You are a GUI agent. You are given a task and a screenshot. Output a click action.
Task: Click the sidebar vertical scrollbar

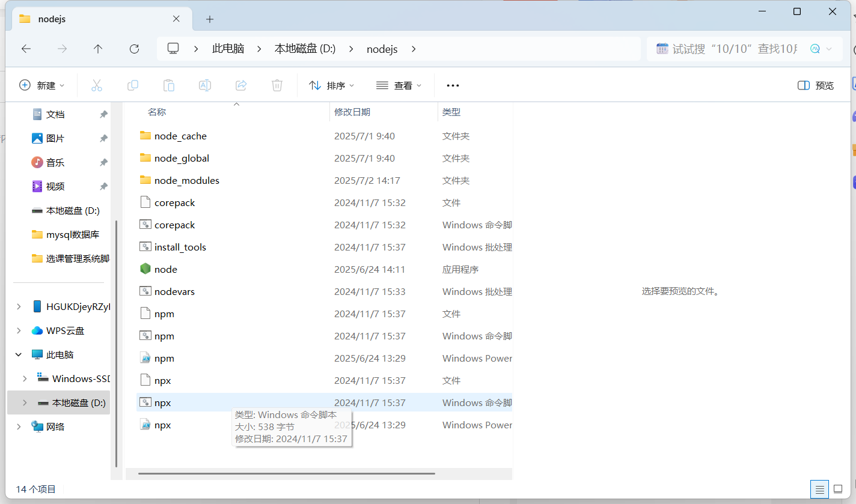pos(116,344)
